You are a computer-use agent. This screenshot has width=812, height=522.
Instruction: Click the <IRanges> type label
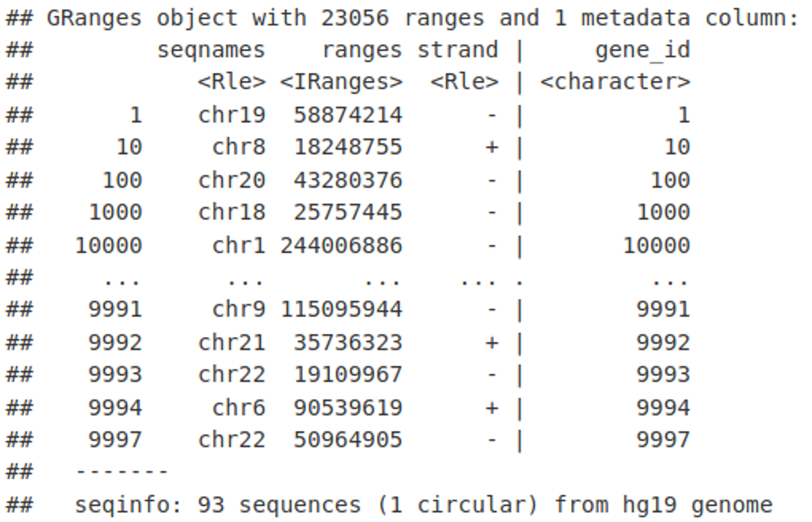point(341,82)
